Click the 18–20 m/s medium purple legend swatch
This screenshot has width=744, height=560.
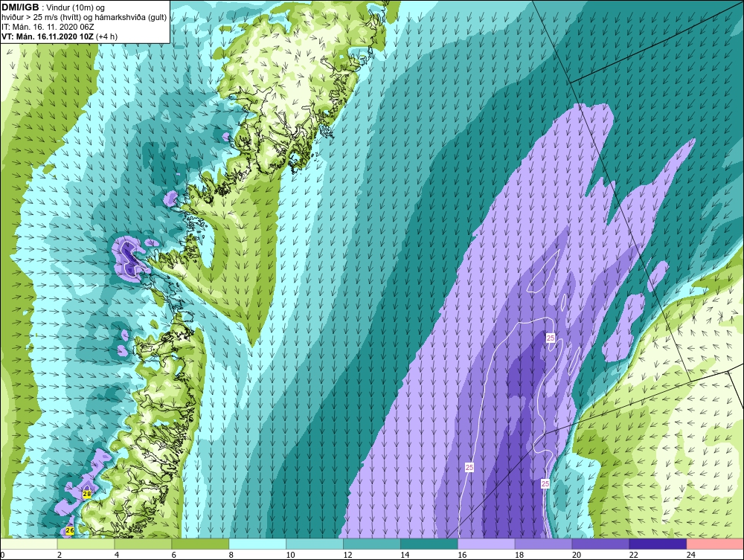(x=543, y=544)
